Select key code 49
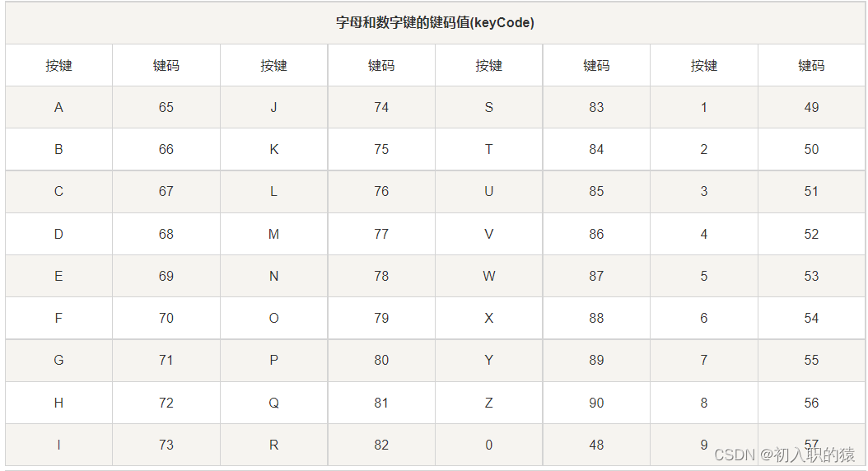Viewport: 868px width, 471px height. tap(811, 107)
